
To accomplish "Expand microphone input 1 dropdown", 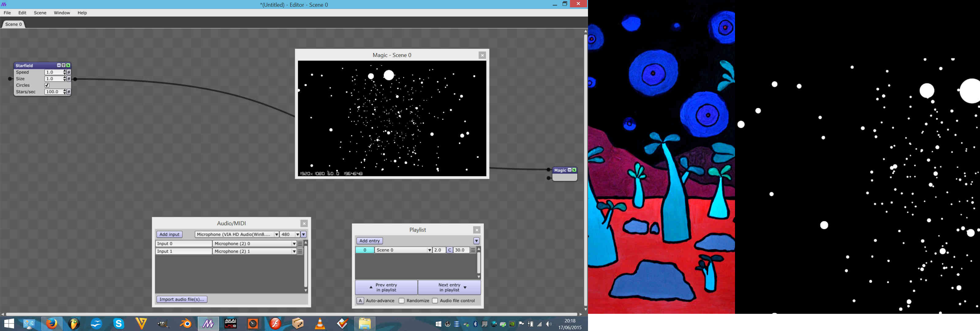I will pyautogui.click(x=294, y=251).
